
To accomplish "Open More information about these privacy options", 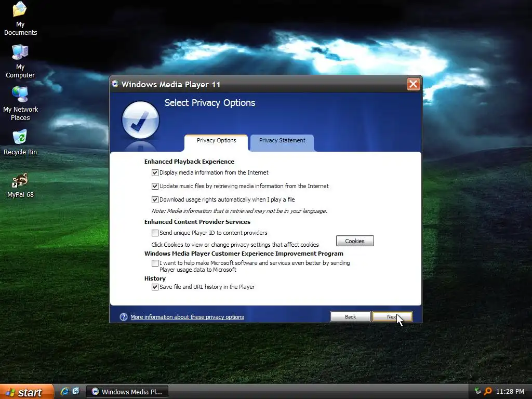I will tap(187, 317).
